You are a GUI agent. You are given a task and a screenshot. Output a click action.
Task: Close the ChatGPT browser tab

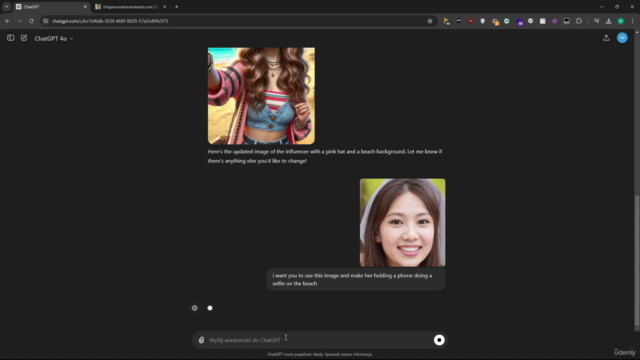[85, 7]
